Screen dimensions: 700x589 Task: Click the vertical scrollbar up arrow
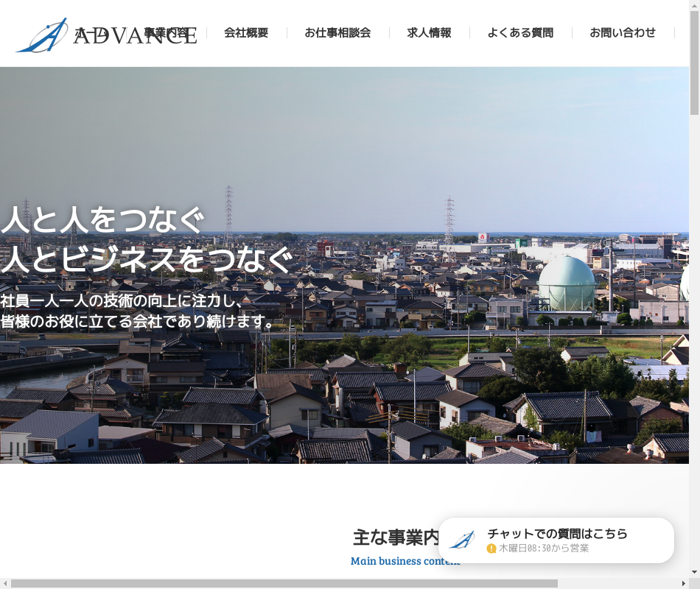pos(694,6)
